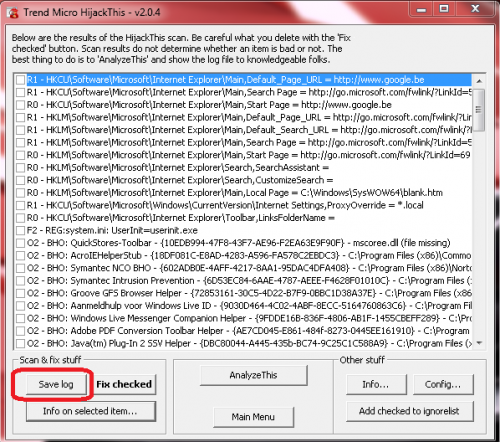Viewport: 500px width, 442px height.
Task: Tick the F2 REG:system.ini UserInit checkbox
Action: pyautogui.click(x=21, y=230)
